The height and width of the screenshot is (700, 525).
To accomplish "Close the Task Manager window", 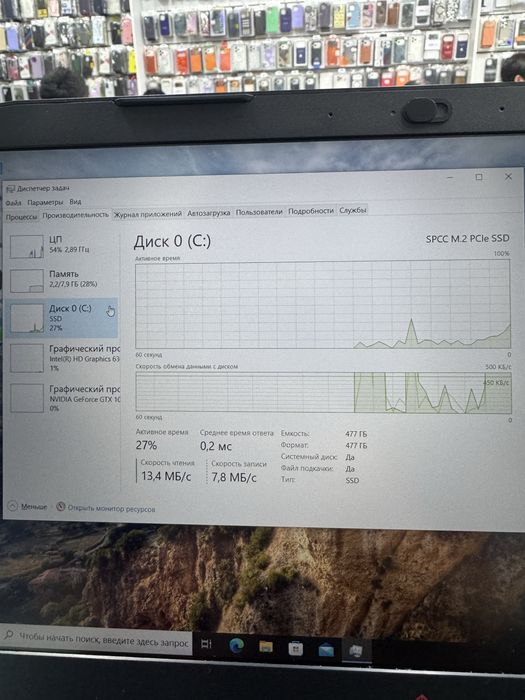I will coord(508,176).
